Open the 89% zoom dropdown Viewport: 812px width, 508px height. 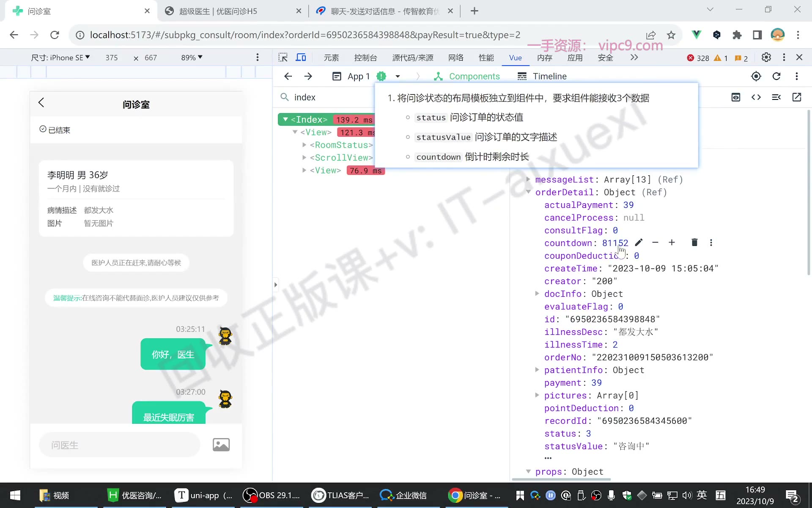(192, 58)
